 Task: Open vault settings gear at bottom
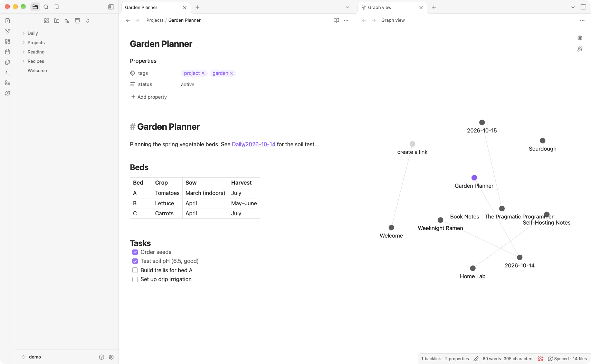(x=111, y=357)
